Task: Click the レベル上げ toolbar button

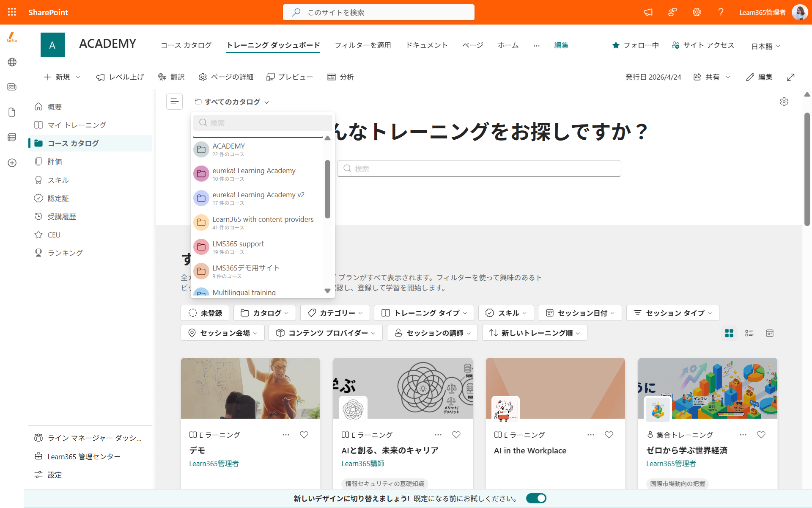Action: coord(120,77)
